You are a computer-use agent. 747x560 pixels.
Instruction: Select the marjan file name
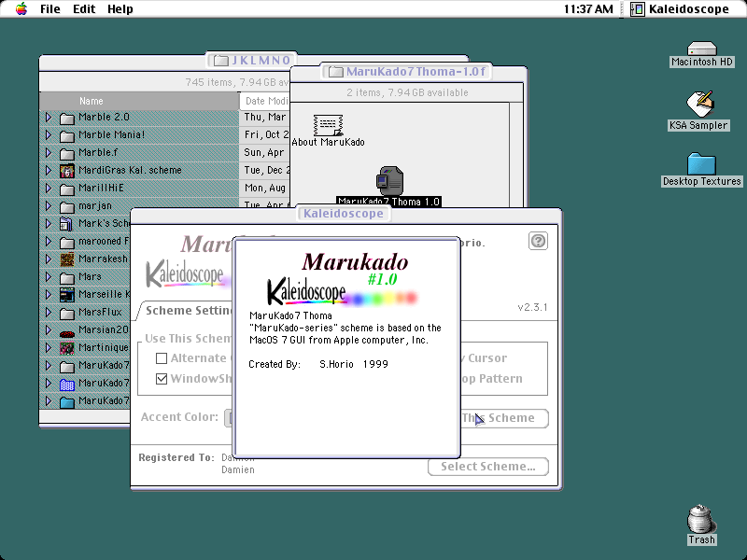coord(95,206)
